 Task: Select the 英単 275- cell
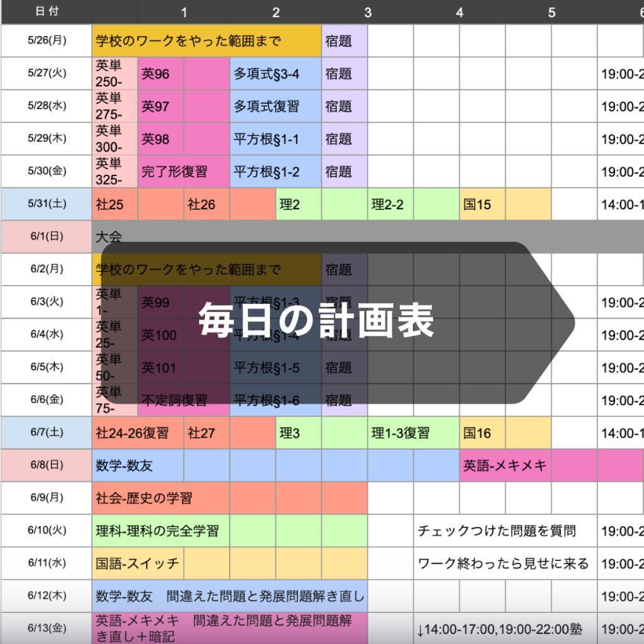pos(114,106)
